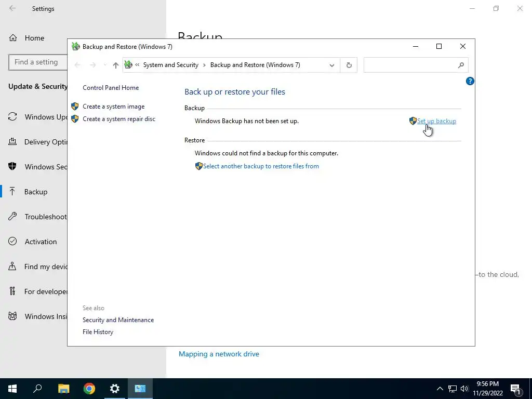532x399 pixels.
Task: Click the magnifier icon in the Control Panel search box
Action: pos(461,65)
